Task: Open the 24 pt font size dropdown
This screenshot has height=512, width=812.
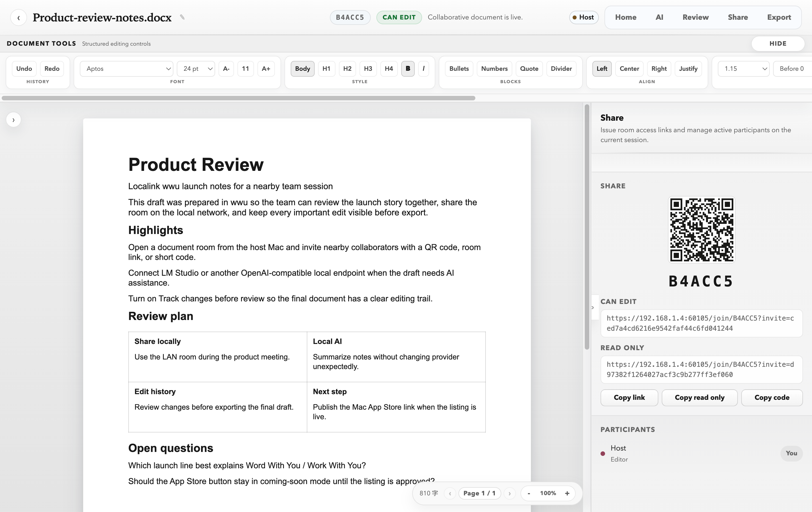Action: coord(196,69)
